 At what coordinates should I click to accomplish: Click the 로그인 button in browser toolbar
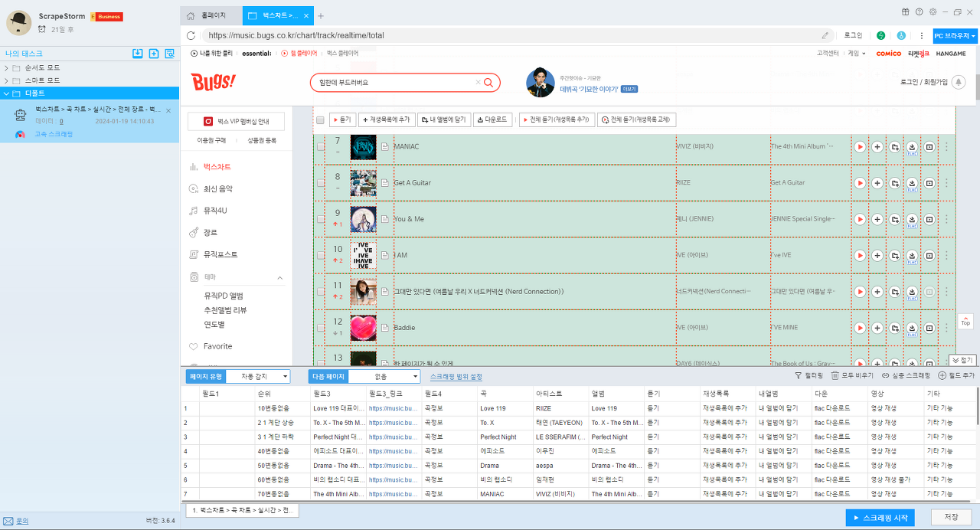click(x=853, y=35)
